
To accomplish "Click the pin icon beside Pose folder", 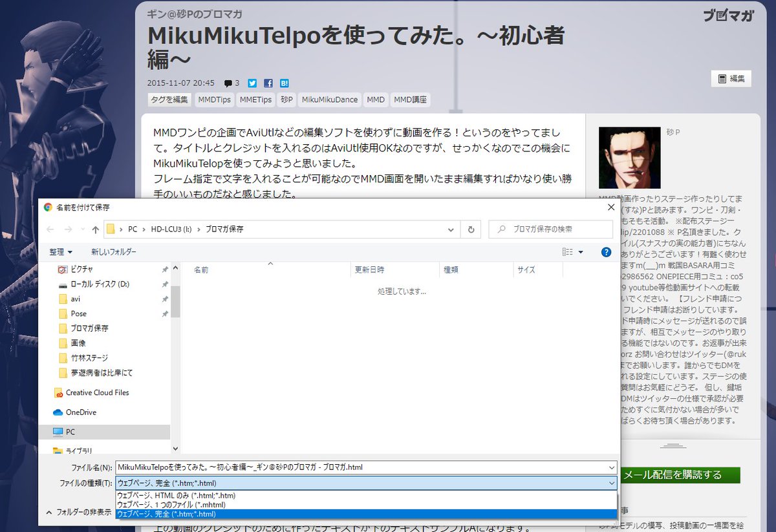I will point(165,314).
